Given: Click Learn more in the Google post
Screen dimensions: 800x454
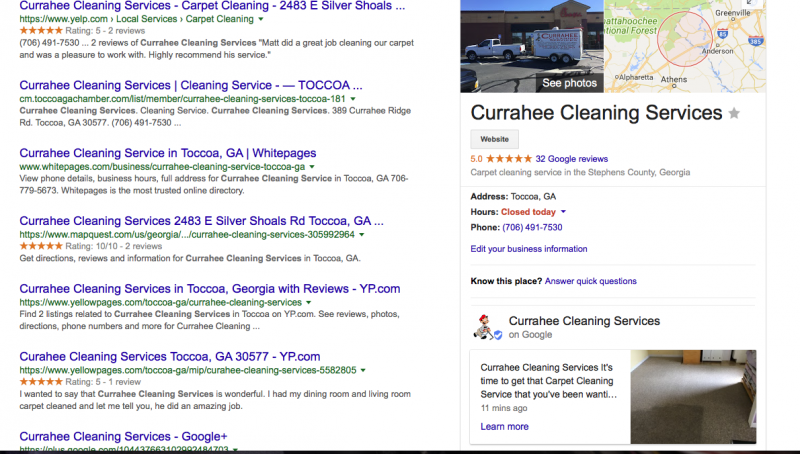Looking at the screenshot, I should coord(504,427).
